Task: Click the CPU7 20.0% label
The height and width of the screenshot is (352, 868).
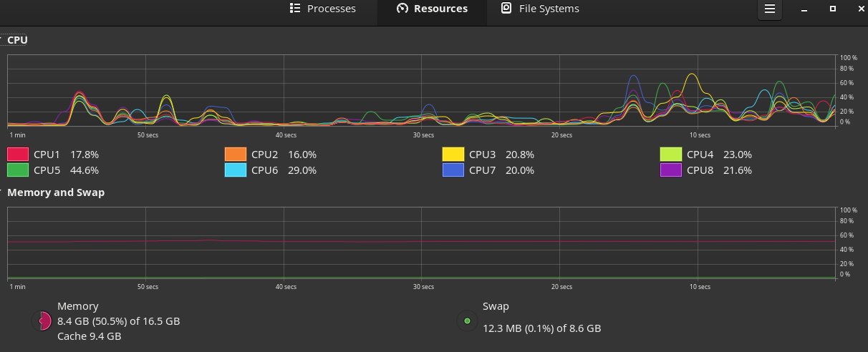Action: coord(501,170)
